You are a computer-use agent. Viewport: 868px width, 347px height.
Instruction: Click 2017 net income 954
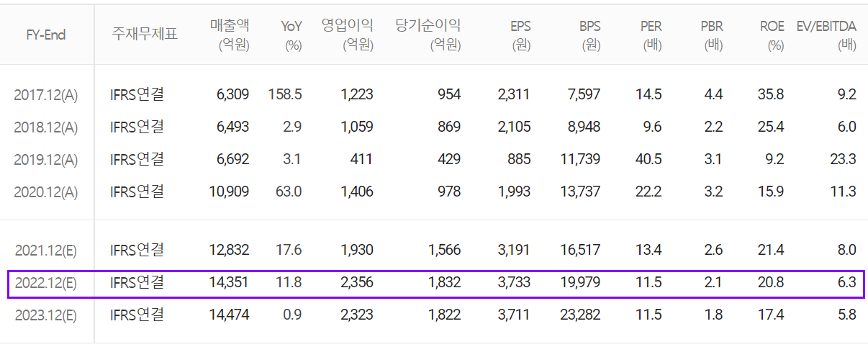[x=449, y=94]
